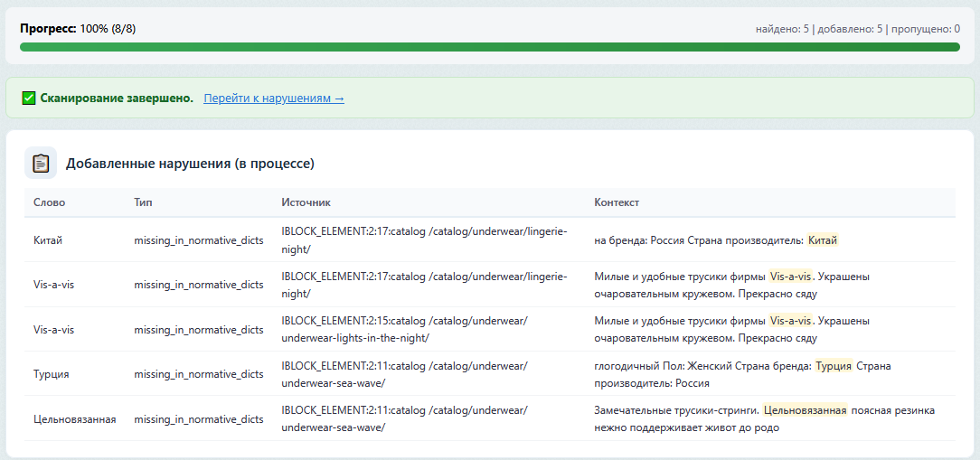Screen dimensions: 980x460
Task: Click missing_in_normative_dicts type in Цельновязанная row
Action: pyautogui.click(x=198, y=419)
